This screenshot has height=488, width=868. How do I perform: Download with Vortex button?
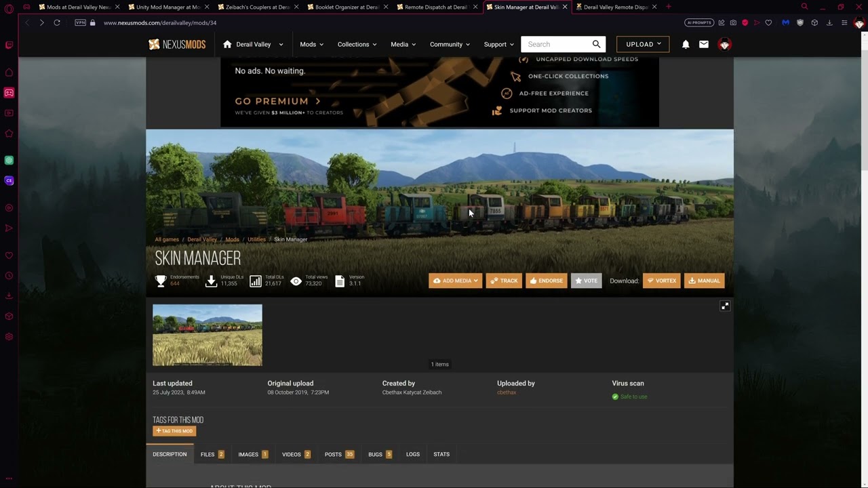tap(661, 281)
